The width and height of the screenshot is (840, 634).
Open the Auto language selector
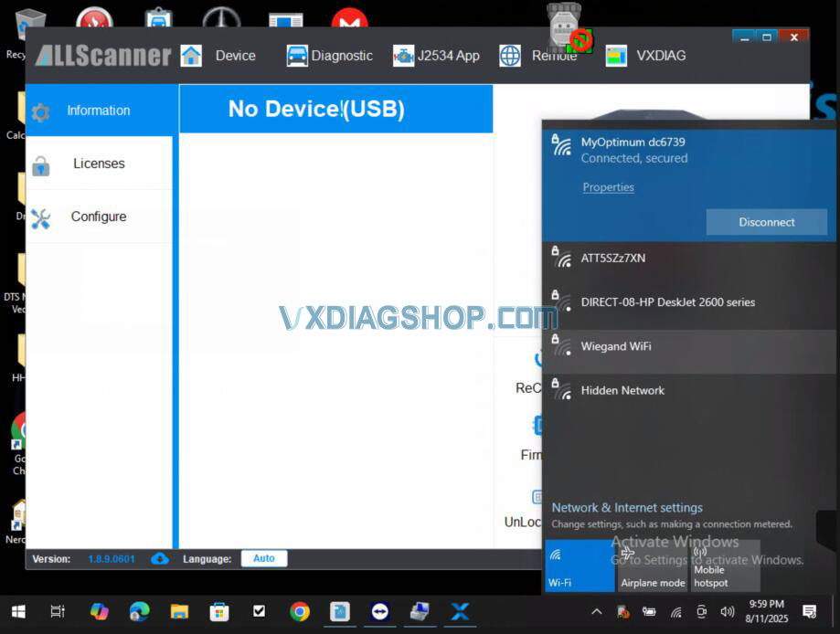pyautogui.click(x=264, y=558)
